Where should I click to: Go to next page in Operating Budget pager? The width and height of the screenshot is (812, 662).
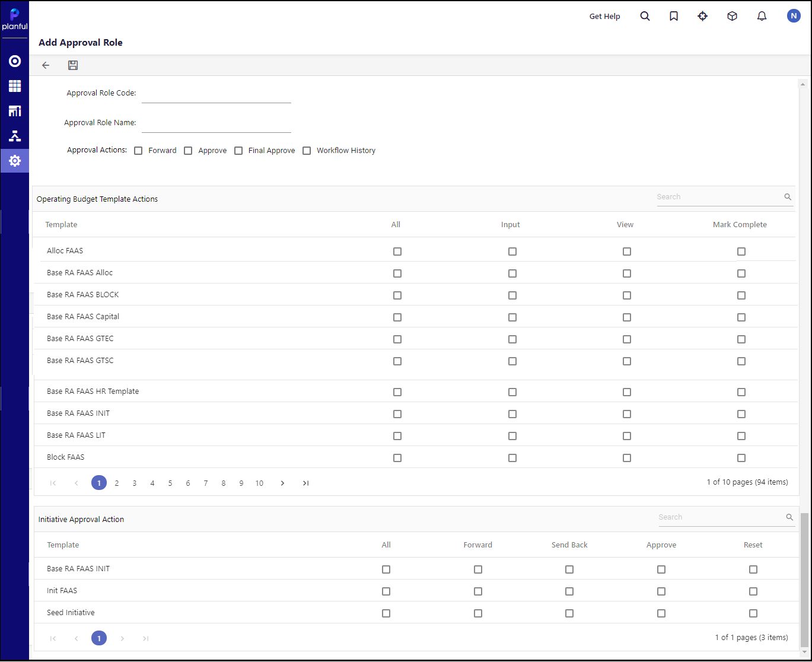(x=282, y=483)
